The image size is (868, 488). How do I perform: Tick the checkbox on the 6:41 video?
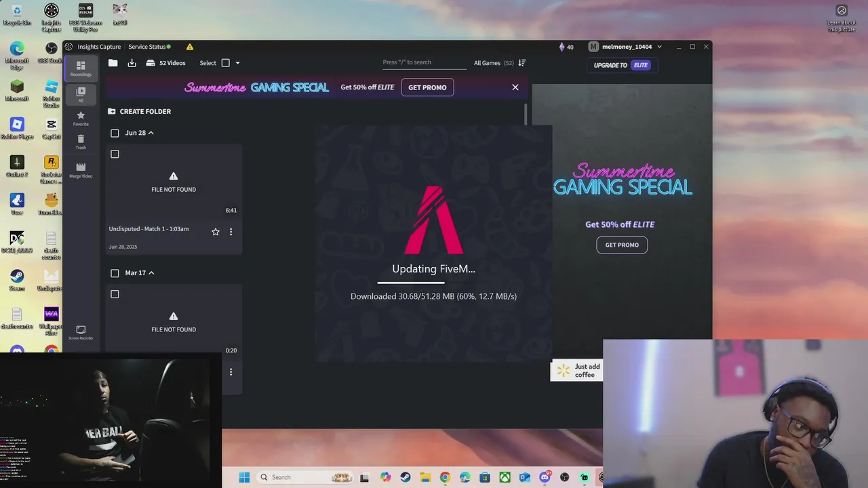tap(115, 155)
